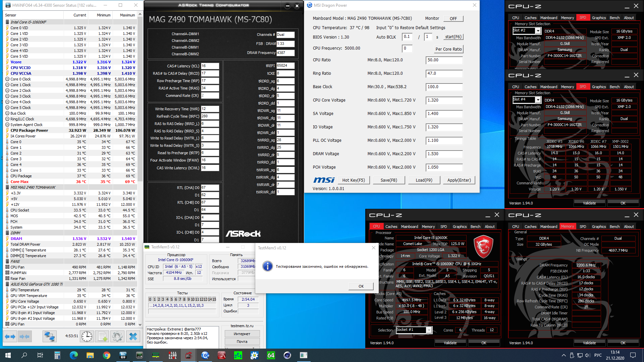The image size is (644, 362).
Task: Click Load(F9) in Dragon Power
Action: [x=424, y=180]
